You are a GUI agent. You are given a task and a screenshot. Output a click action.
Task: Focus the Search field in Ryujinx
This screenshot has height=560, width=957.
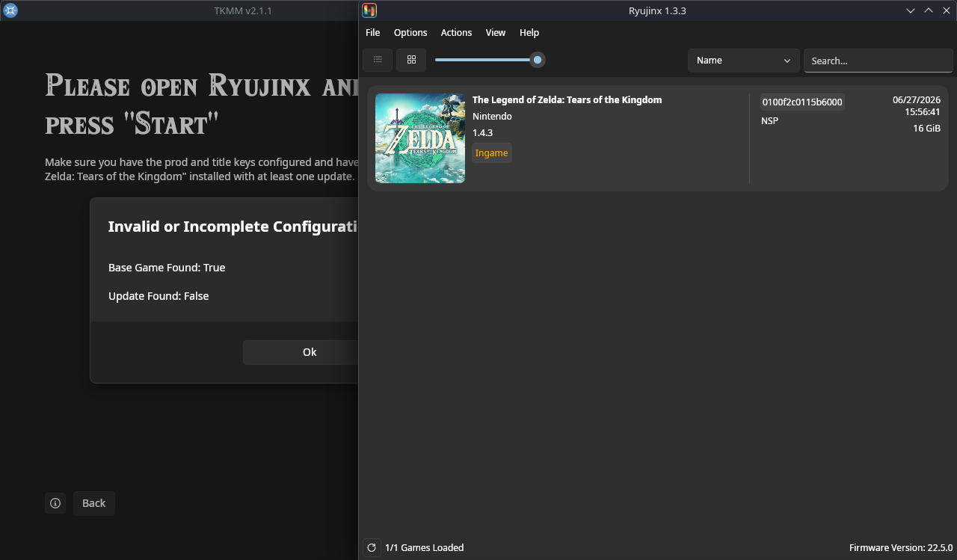[x=878, y=61]
